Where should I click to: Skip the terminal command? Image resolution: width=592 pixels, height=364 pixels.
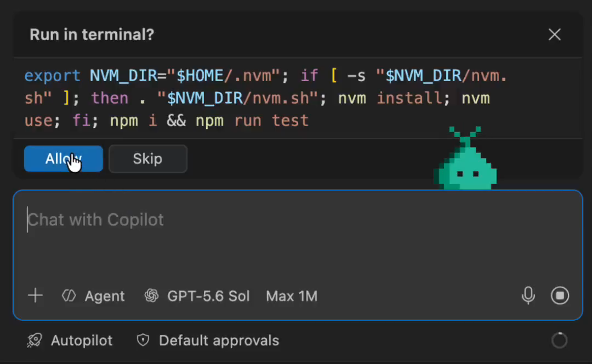point(147,158)
